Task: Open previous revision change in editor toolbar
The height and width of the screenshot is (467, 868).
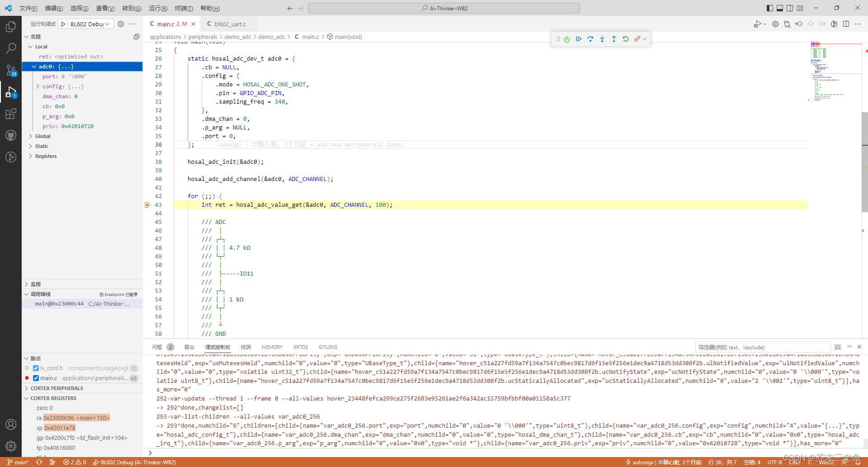Action: click(799, 24)
